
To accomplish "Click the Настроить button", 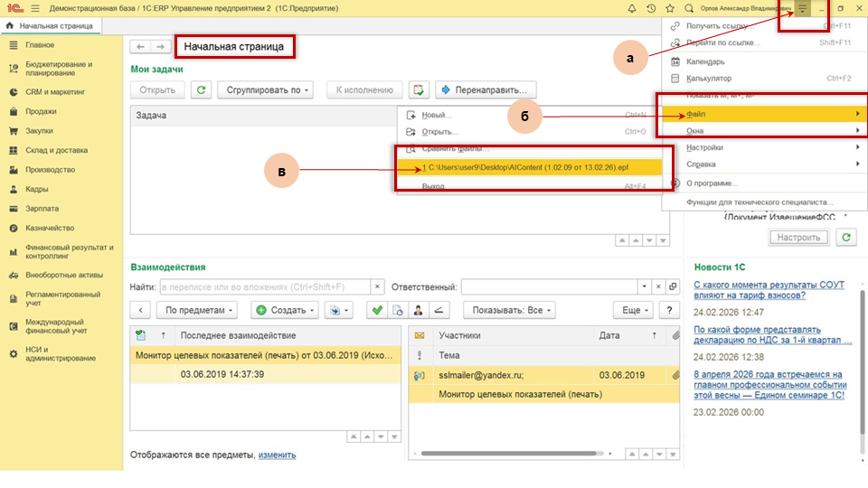I will 798,238.
